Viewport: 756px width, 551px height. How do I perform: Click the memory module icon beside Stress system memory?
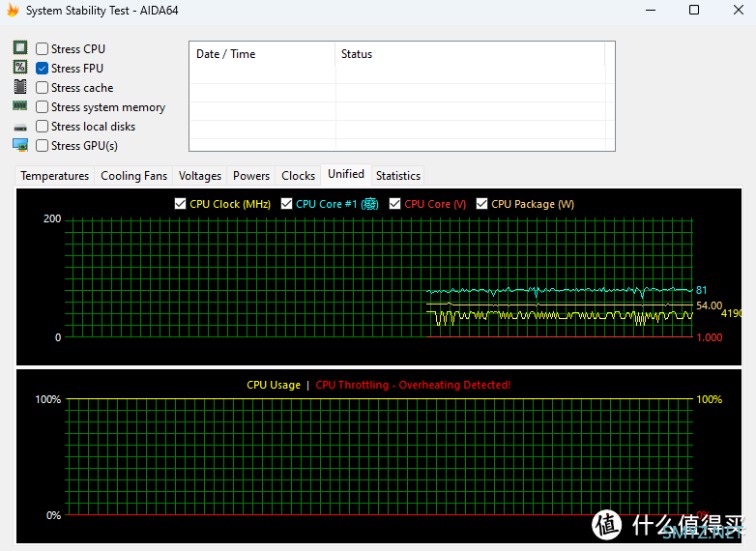(x=20, y=105)
